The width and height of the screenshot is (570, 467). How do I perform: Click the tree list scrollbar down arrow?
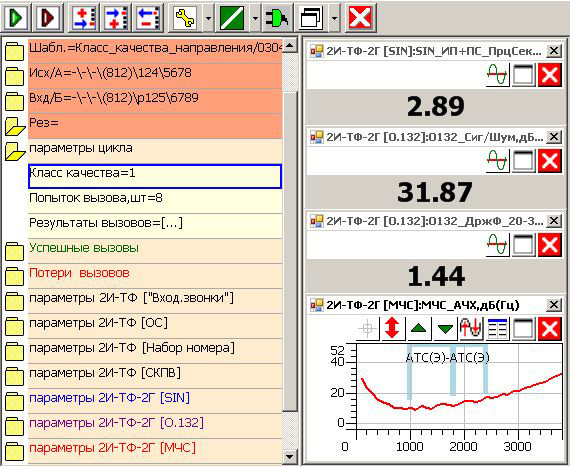(290, 456)
